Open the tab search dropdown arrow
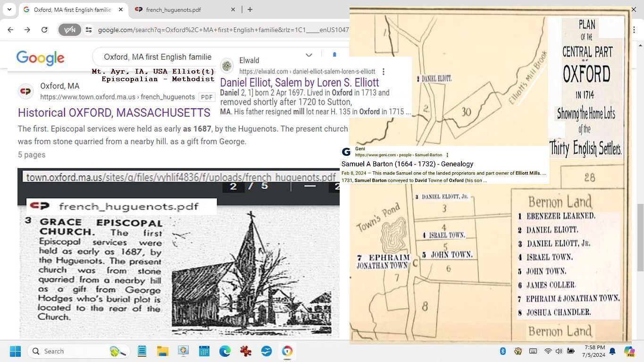Image resolution: width=644 pixels, height=362 pixels. click(x=9, y=9)
